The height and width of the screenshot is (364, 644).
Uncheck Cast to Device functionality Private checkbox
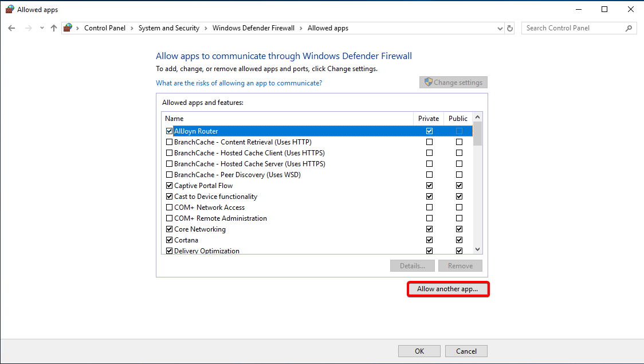429,197
